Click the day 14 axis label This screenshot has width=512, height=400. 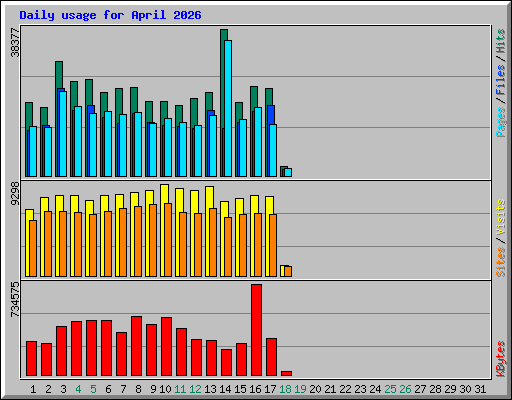[x=225, y=389]
